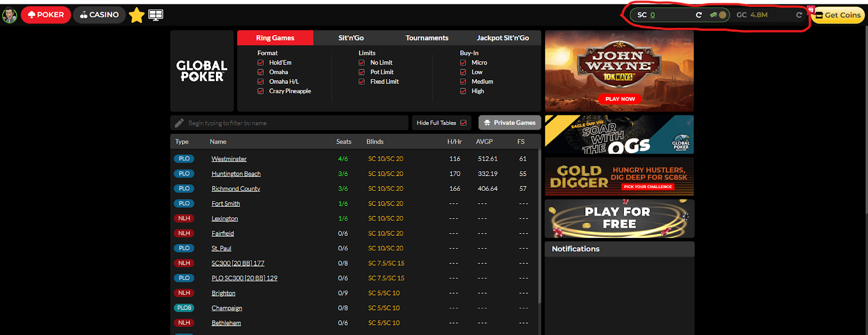Viewport: 868px width, 335px height.
Task: Open the Westminster table
Action: [229, 159]
